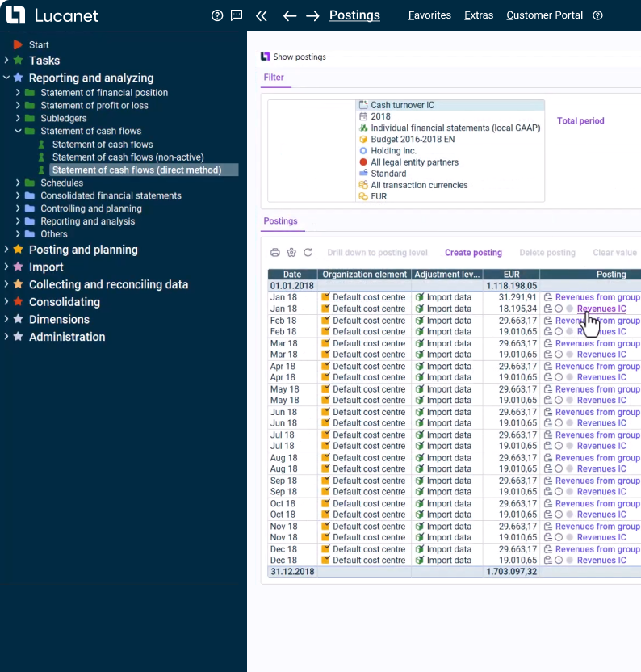Collapse the Statement of cash flows folder

point(18,131)
